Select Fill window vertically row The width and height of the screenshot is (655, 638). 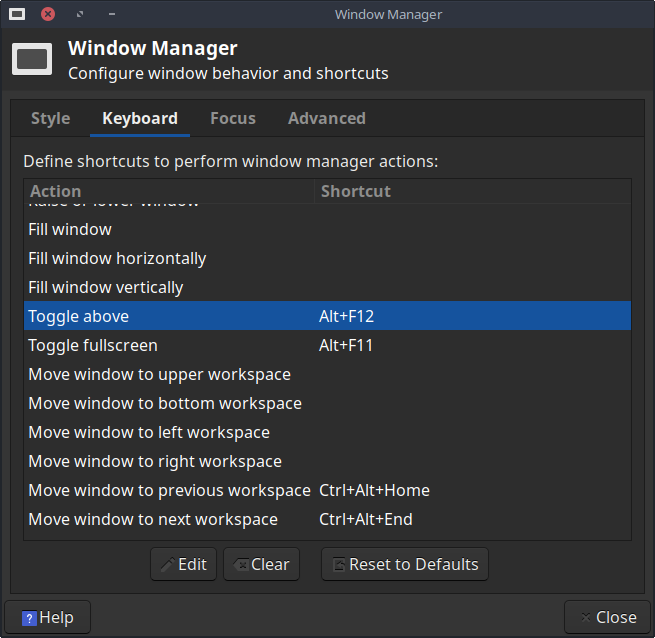tap(328, 287)
